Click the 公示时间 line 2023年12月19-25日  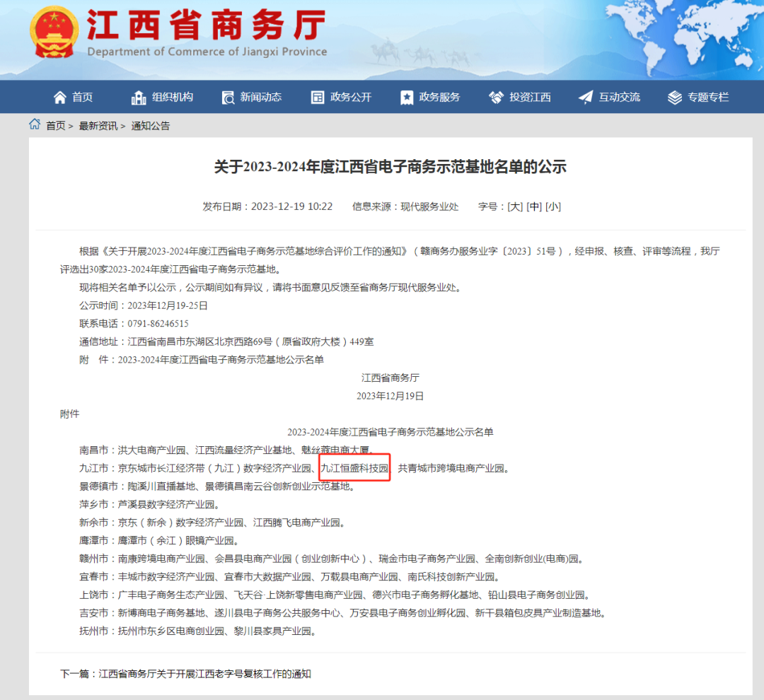[x=144, y=305]
